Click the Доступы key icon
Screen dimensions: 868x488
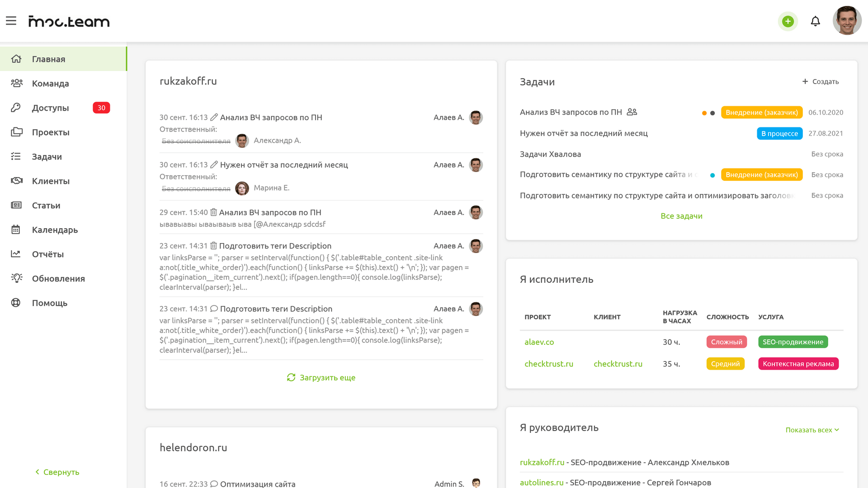pos(16,108)
